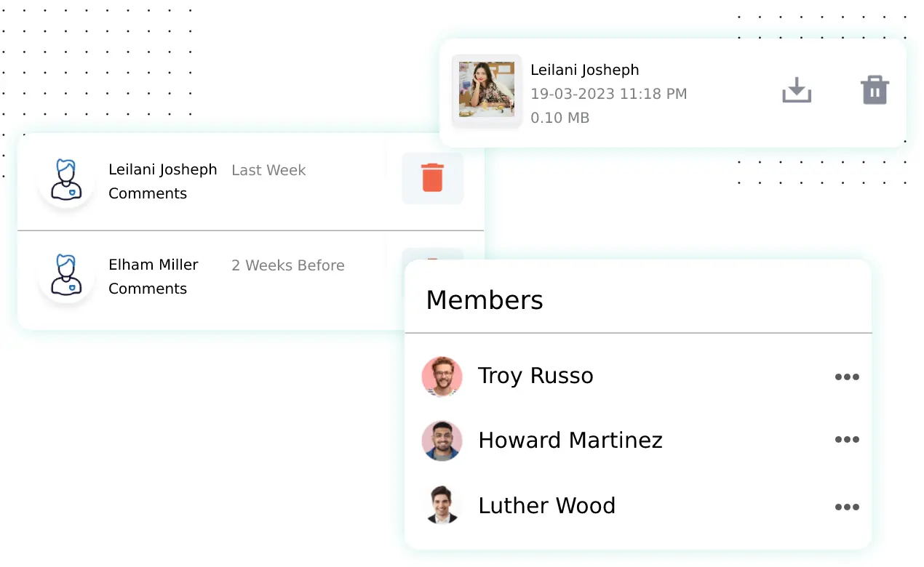Image resolution: width=924 pixels, height=567 pixels.
Task: Click Howard Martinez's profile picture
Action: pos(442,441)
